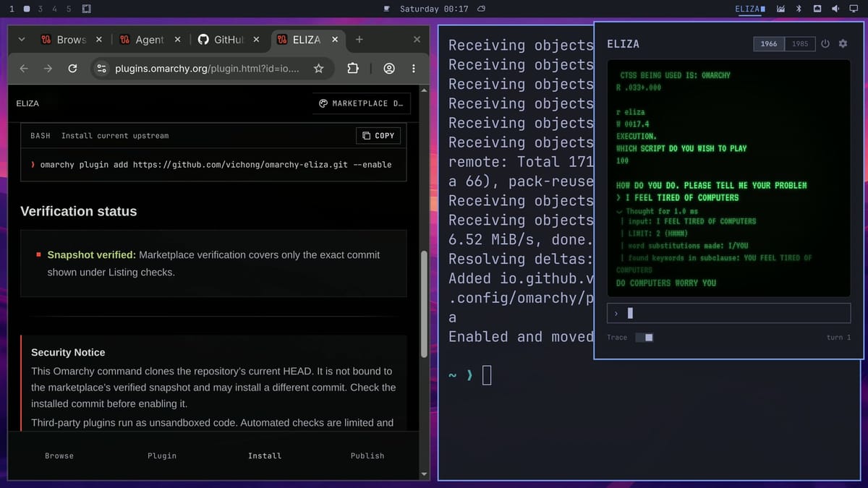This screenshot has height=488, width=868.
Task: Select the 1985 ELIZA version
Action: [800, 44]
